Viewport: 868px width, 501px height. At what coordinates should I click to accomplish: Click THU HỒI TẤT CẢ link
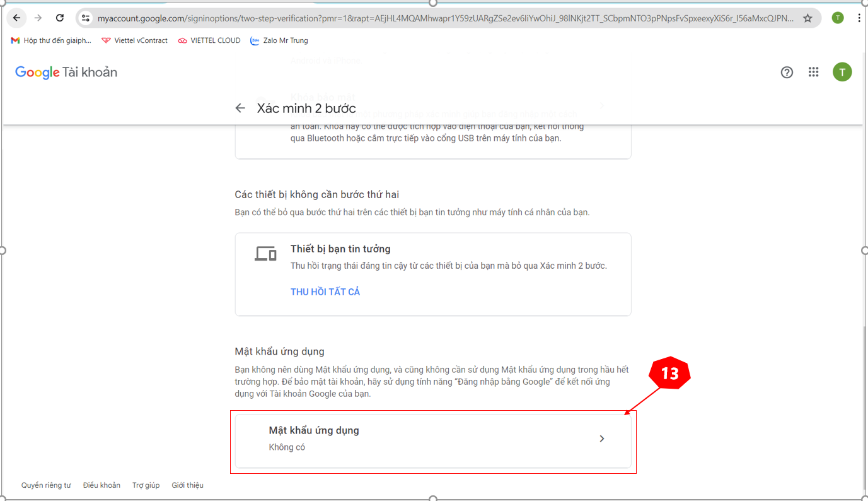(x=325, y=291)
